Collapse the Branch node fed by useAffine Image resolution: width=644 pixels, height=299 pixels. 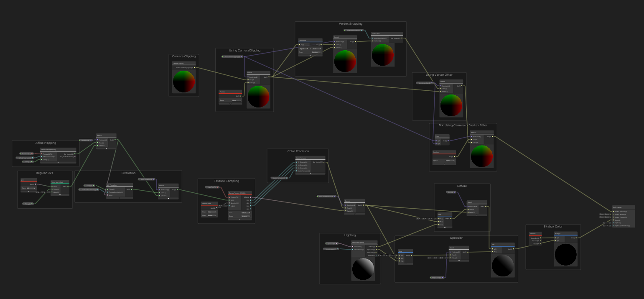[x=106, y=148]
